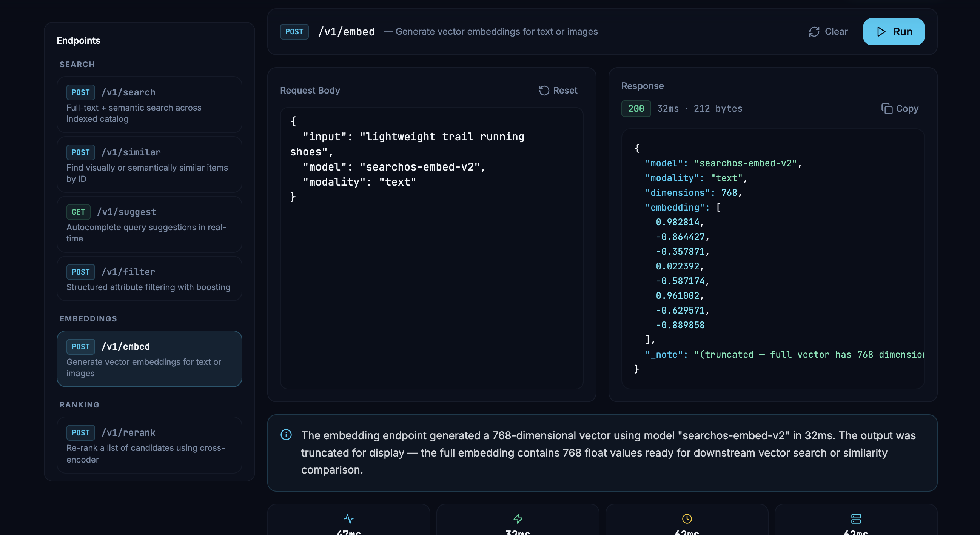The height and width of the screenshot is (535, 980).
Task: Click the Reset undo arrow icon
Action: [544, 91]
